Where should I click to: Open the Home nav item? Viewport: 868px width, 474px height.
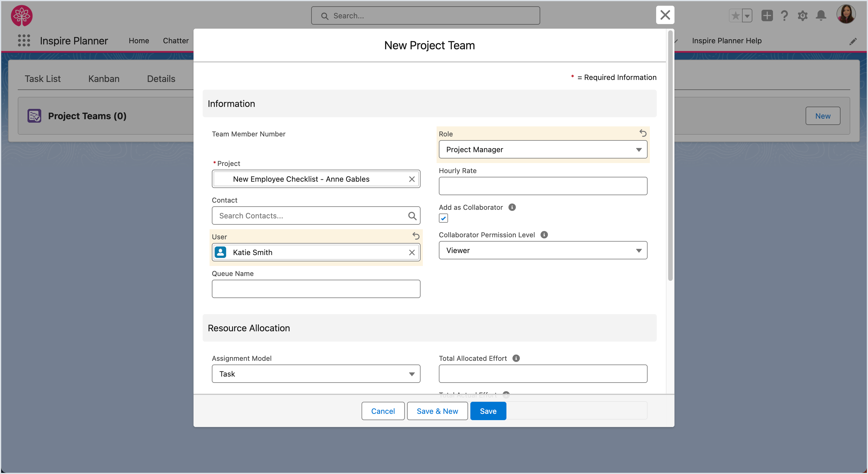tap(139, 41)
